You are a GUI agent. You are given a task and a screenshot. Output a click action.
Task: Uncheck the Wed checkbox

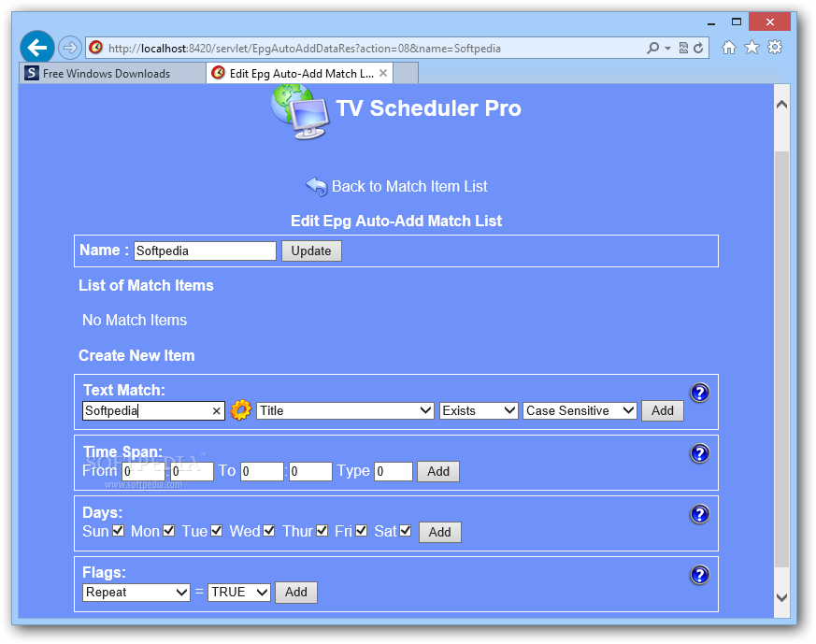tap(269, 531)
